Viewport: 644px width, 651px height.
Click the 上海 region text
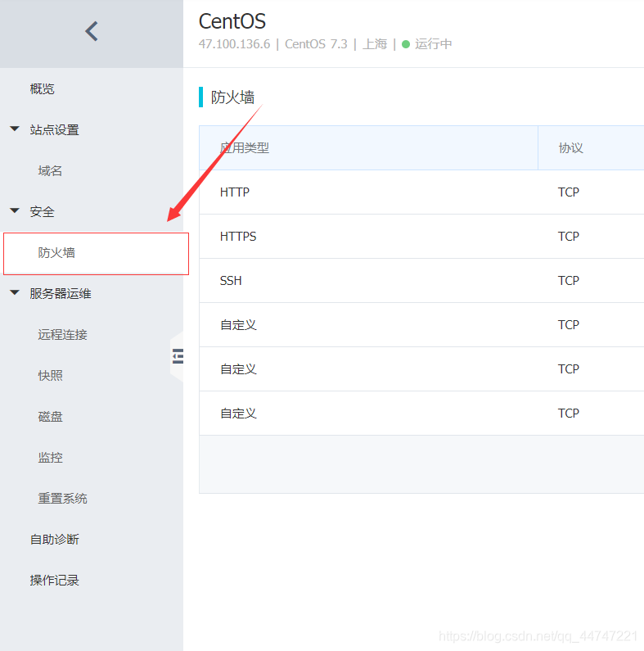(x=375, y=44)
